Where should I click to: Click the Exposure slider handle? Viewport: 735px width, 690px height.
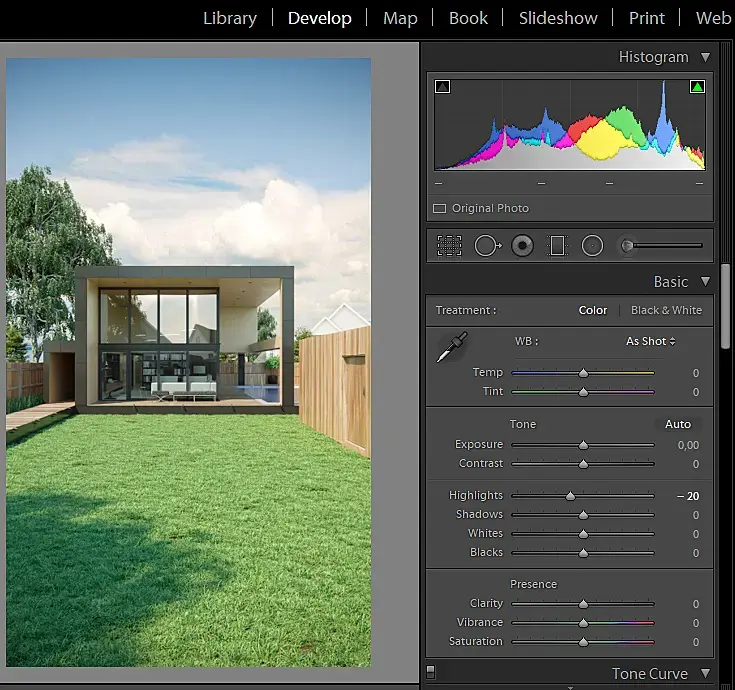[x=583, y=445]
